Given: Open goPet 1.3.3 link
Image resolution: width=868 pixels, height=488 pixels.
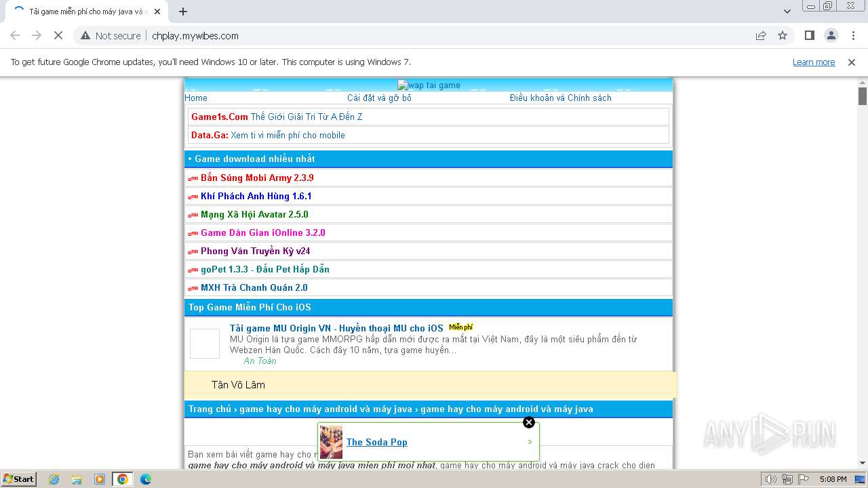Looking at the screenshot, I should (x=265, y=269).
